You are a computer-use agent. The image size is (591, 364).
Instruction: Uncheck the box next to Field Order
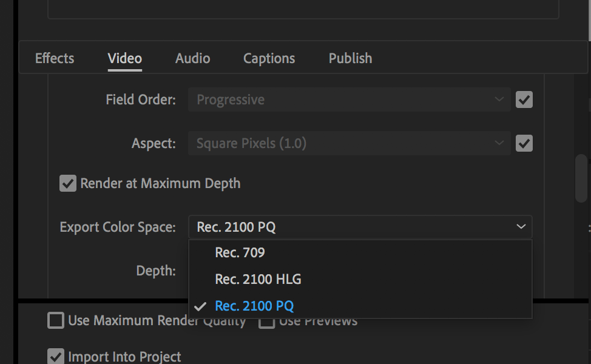[524, 99]
